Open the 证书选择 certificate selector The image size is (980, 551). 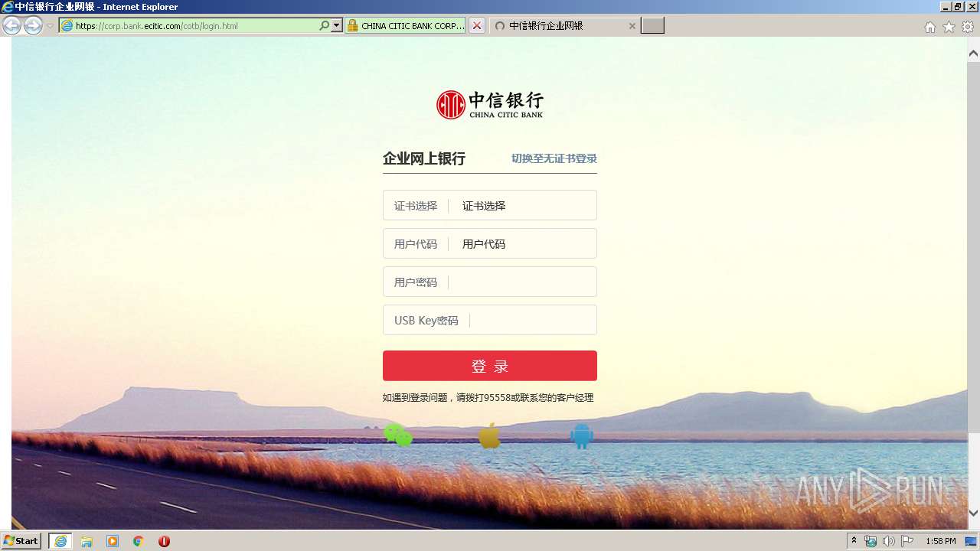tap(490, 205)
